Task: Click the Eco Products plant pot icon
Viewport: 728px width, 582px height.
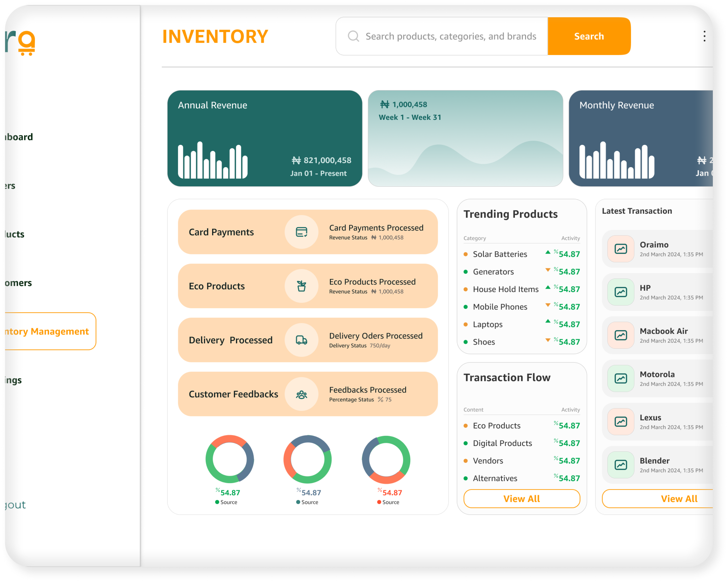Action: tap(301, 286)
